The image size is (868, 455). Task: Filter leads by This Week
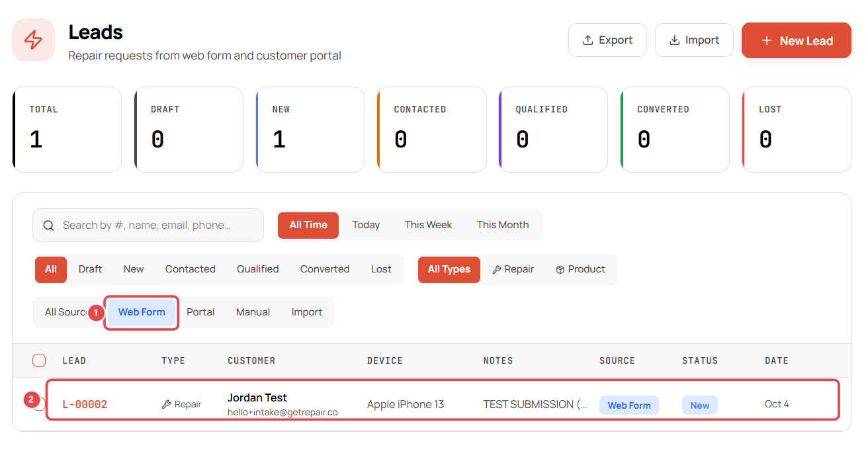pos(428,225)
